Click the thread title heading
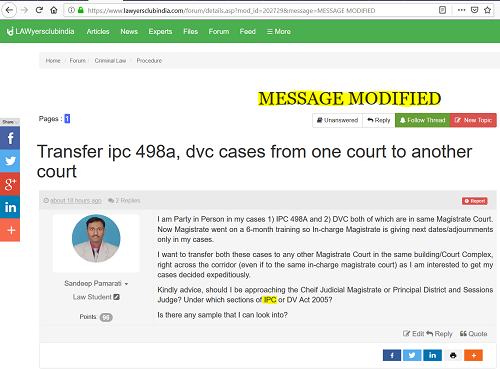The height and width of the screenshot is (369, 500). point(254,161)
